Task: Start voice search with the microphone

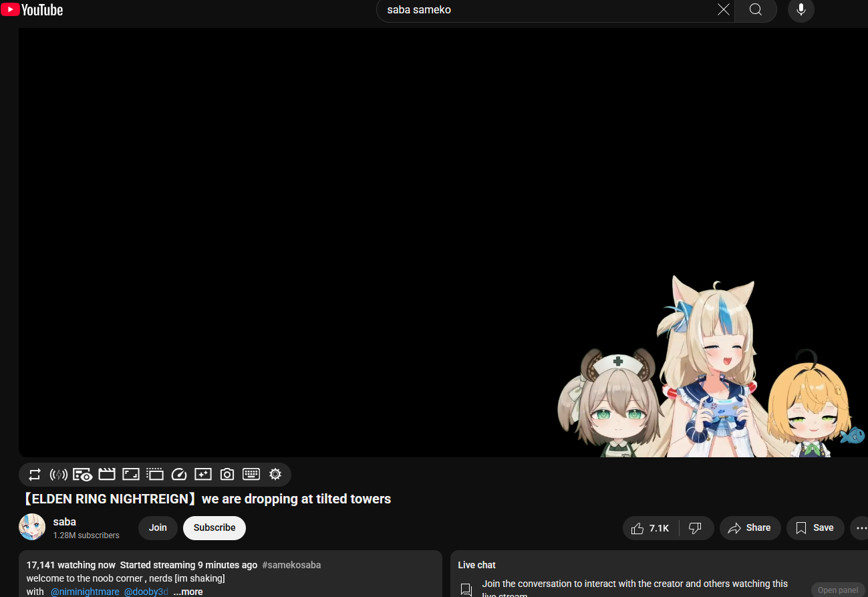Action: [x=801, y=9]
